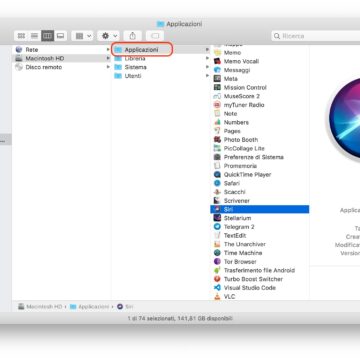This screenshot has height=360, width=360.
Task: Click the Numbers app icon
Action: point(217,122)
